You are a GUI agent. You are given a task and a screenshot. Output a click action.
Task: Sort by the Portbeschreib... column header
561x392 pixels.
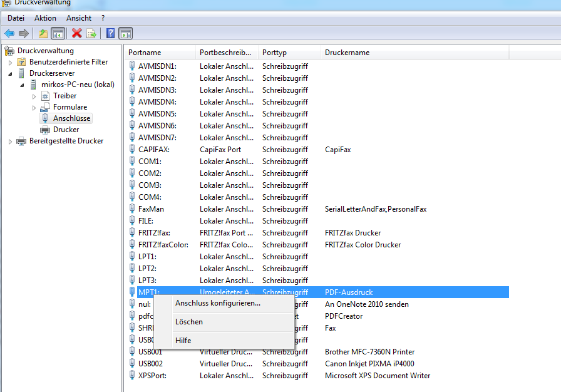point(227,53)
